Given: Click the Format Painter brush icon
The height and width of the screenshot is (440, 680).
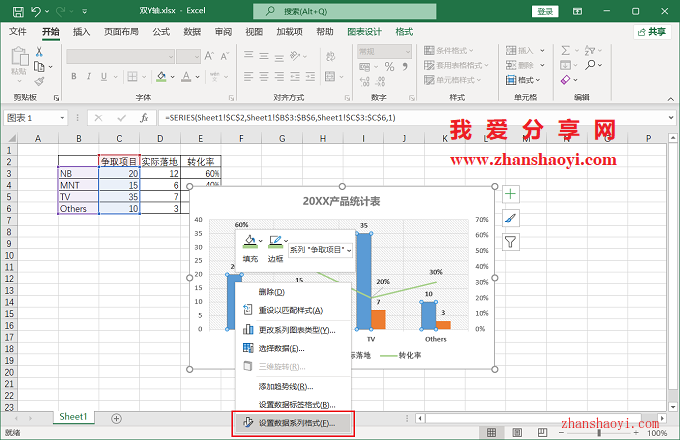Looking at the screenshot, I should tap(39, 81).
